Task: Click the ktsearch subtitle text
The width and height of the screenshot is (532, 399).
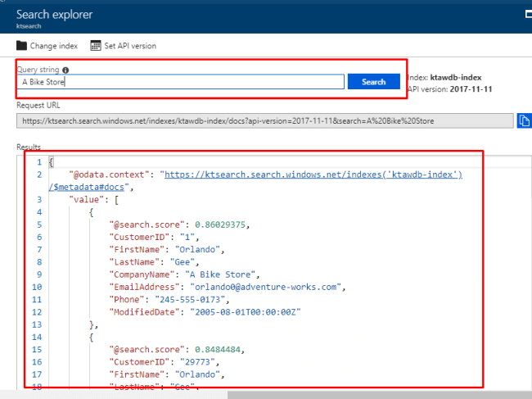Action: click(x=29, y=26)
